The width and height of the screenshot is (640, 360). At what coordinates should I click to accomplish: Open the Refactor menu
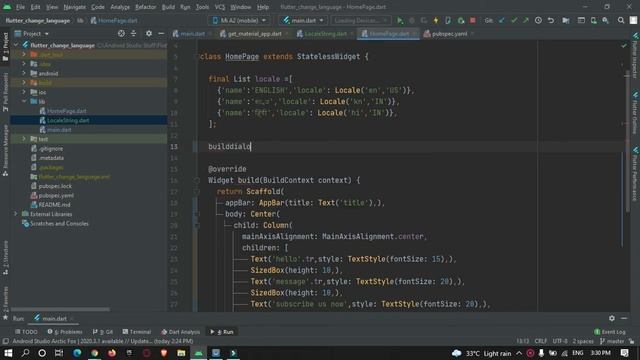pyautogui.click(x=145, y=7)
